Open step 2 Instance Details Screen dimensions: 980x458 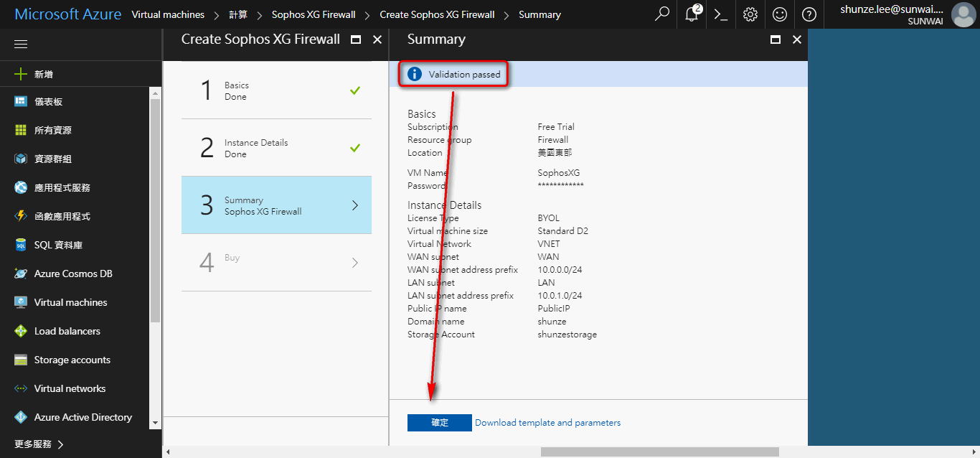276,148
